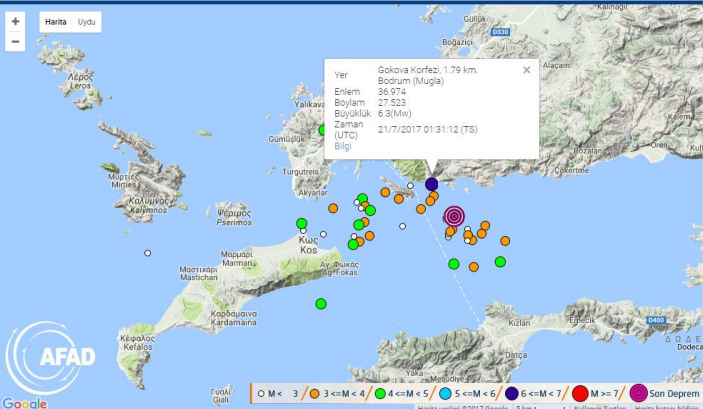Click the Son Deprem legend icon
This screenshot has height=409, width=703.
(x=638, y=392)
